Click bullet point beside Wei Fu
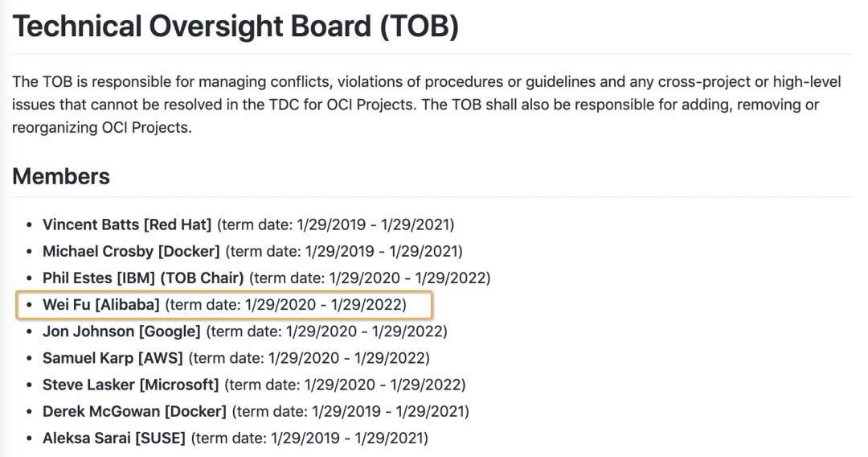 point(30,305)
